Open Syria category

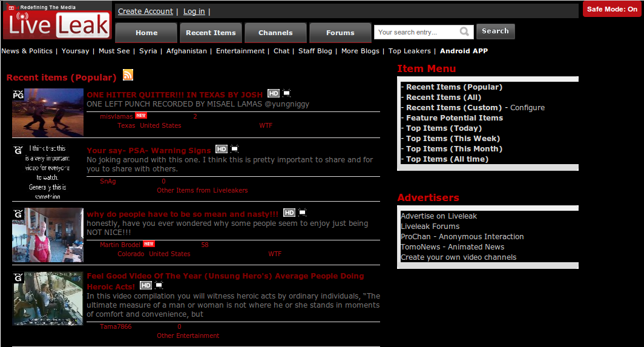(148, 51)
